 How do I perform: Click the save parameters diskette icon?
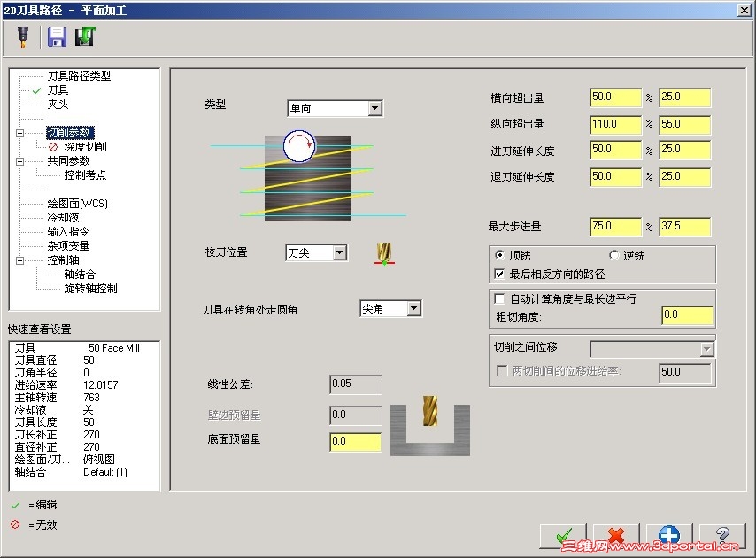[57, 36]
